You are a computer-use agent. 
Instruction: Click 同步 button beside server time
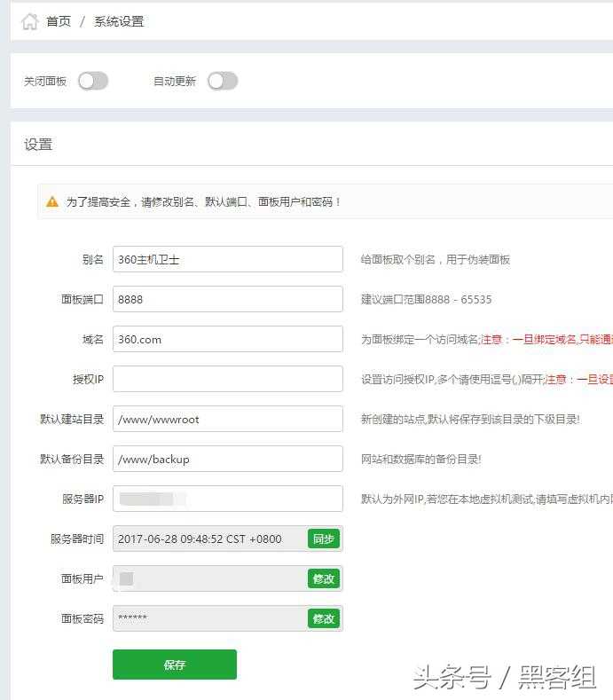point(324,539)
